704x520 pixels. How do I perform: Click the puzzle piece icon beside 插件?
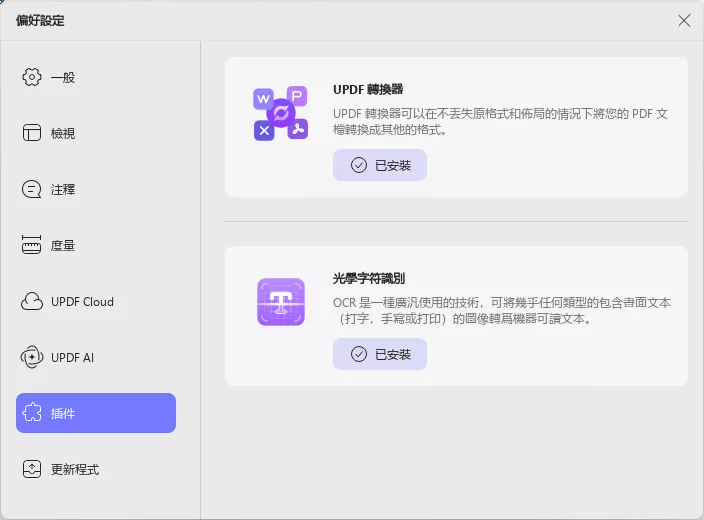pos(32,413)
